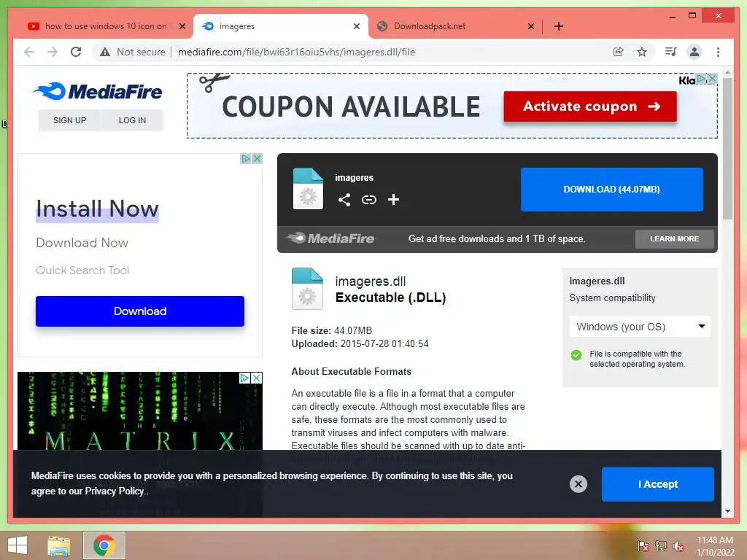Open AdChoices info on Install Now ad
The height and width of the screenshot is (560, 747).
click(x=246, y=158)
